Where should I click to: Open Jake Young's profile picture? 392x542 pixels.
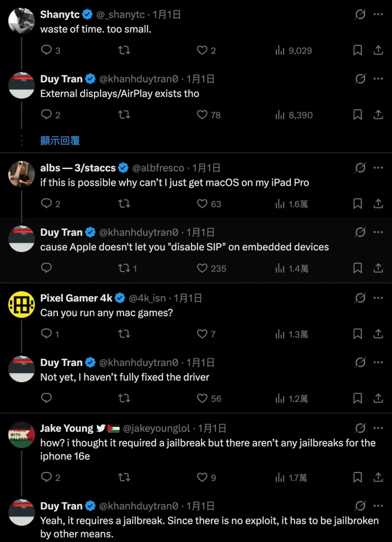22,435
